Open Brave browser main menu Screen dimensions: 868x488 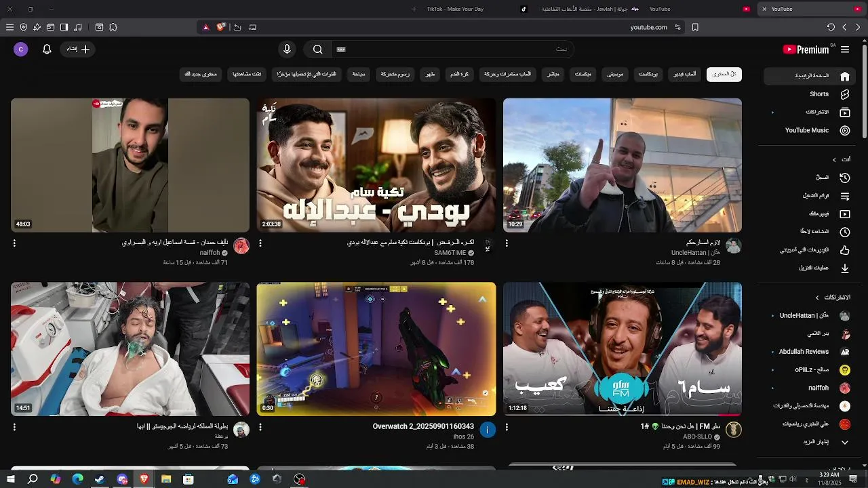pos(9,27)
